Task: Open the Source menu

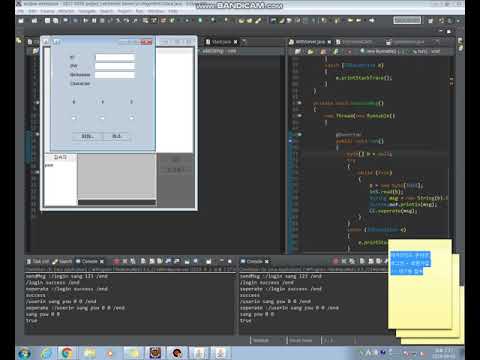Action: pyautogui.click(x=47, y=11)
